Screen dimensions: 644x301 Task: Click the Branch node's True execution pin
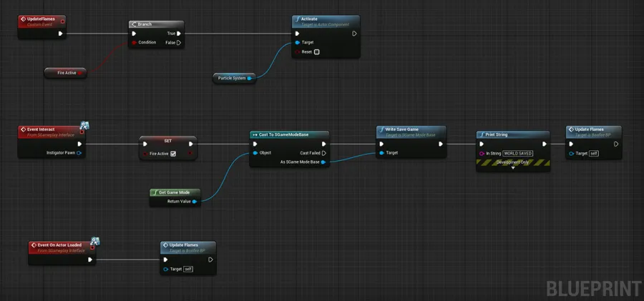(179, 33)
